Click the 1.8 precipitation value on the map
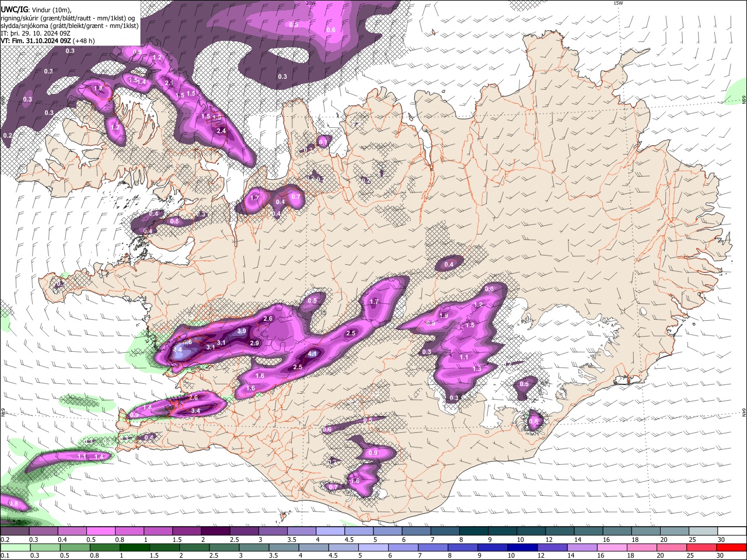747x560 pixels. [x=98, y=89]
